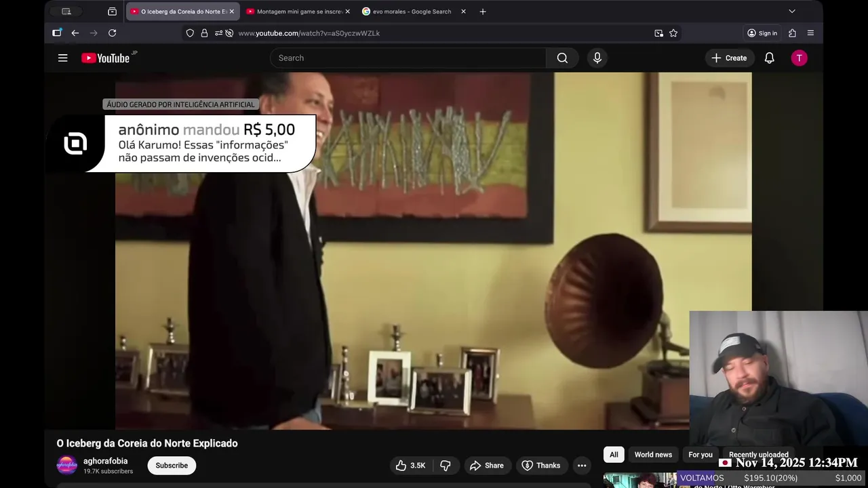
Task: Send a Thanks to the creator
Action: click(541, 466)
